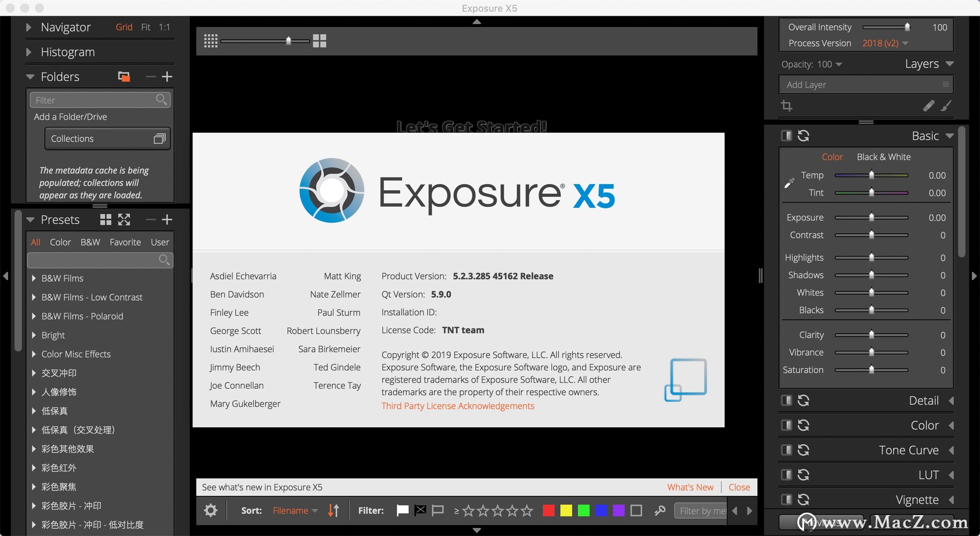Open the Process Version dropdown

coord(885,43)
